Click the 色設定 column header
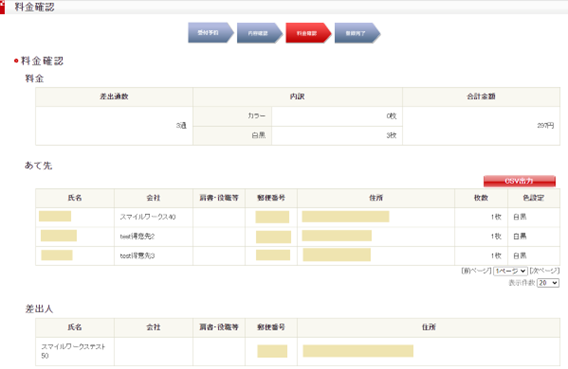The width and height of the screenshot is (568, 369). [534, 198]
